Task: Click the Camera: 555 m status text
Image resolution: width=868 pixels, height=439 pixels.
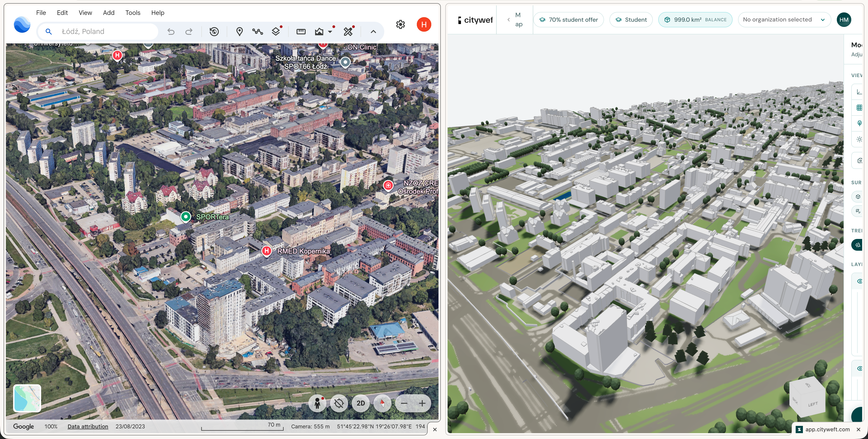Action: pyautogui.click(x=310, y=426)
